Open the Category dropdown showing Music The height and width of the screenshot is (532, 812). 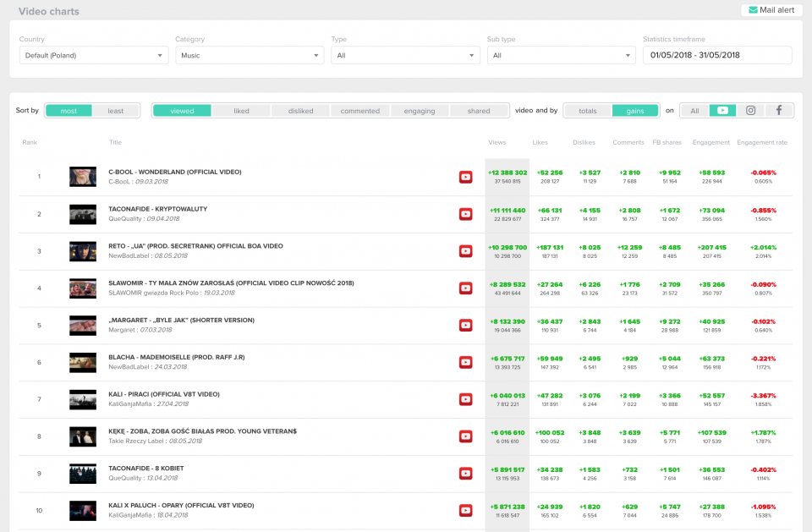click(250, 56)
